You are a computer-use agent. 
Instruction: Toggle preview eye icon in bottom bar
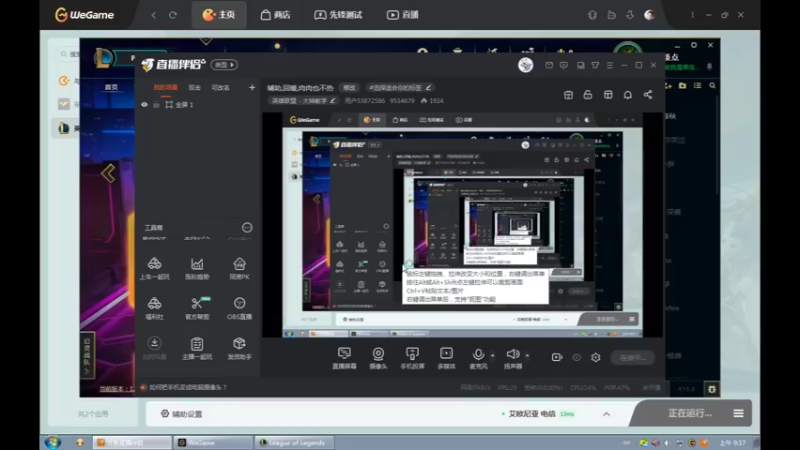click(577, 358)
